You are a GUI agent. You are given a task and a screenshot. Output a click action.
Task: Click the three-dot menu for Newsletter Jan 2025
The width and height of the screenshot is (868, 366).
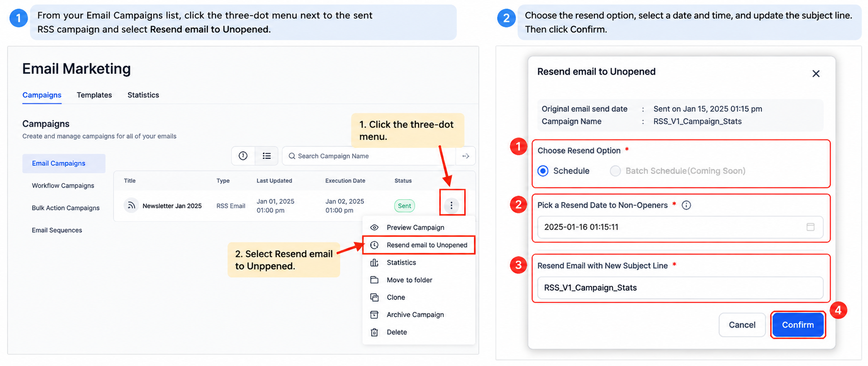click(452, 205)
